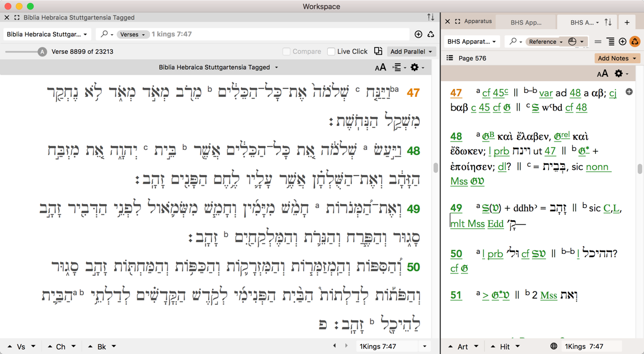Open the gear display settings in the Apparatus pane
This screenshot has height=354, width=644.
[x=620, y=74]
